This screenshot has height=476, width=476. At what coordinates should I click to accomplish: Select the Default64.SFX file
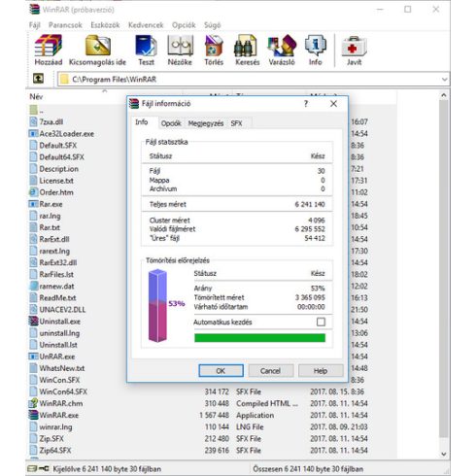pos(61,157)
